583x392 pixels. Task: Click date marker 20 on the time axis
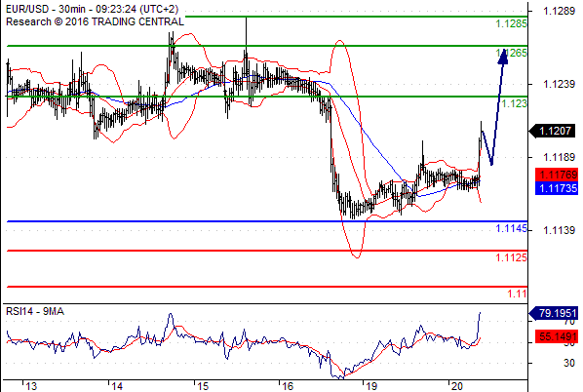[x=457, y=386]
